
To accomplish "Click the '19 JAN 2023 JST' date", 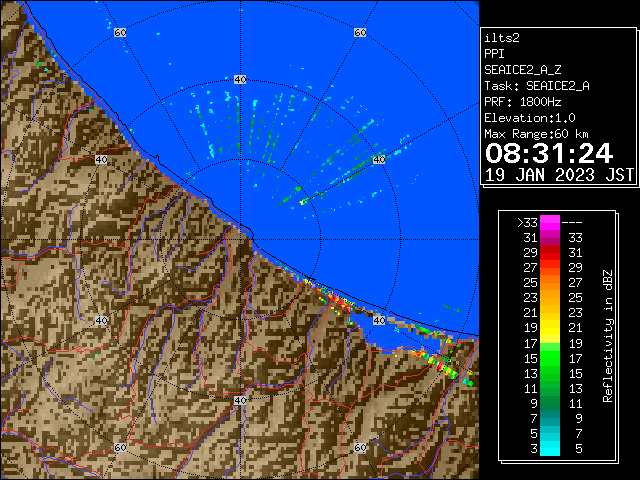I will (x=559, y=175).
